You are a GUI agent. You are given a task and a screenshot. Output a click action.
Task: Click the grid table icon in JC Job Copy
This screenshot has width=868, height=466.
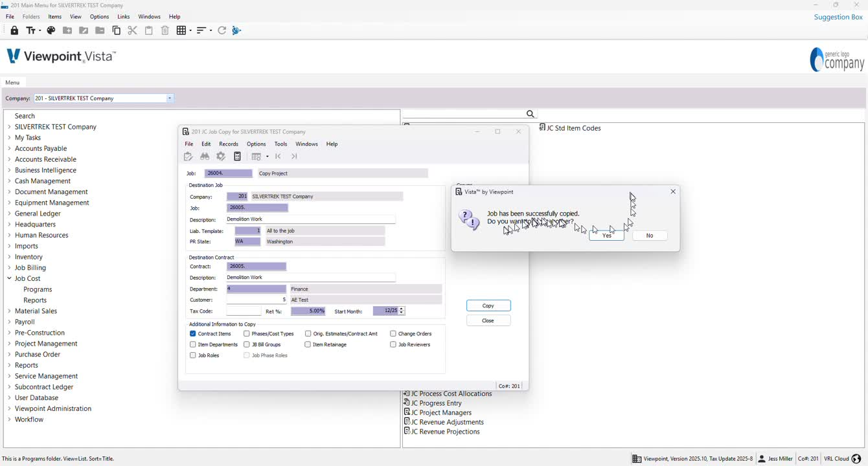tap(257, 157)
